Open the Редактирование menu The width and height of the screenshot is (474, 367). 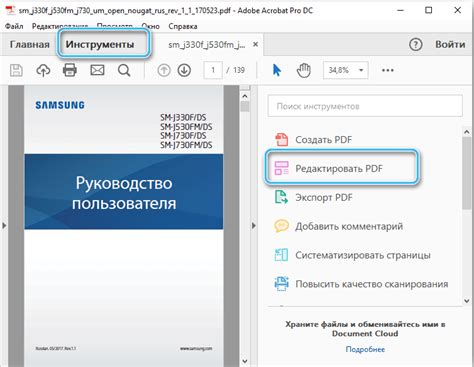click(60, 26)
